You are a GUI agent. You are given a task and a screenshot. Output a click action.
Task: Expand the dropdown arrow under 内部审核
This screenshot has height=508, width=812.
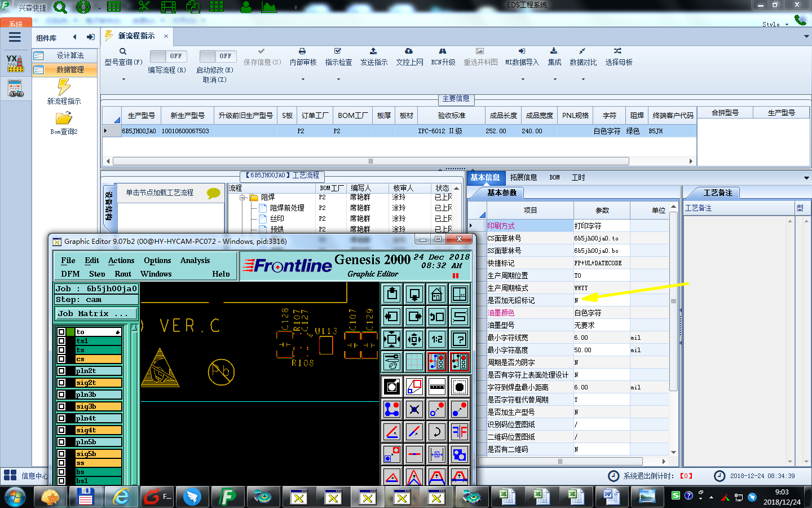[303, 80]
